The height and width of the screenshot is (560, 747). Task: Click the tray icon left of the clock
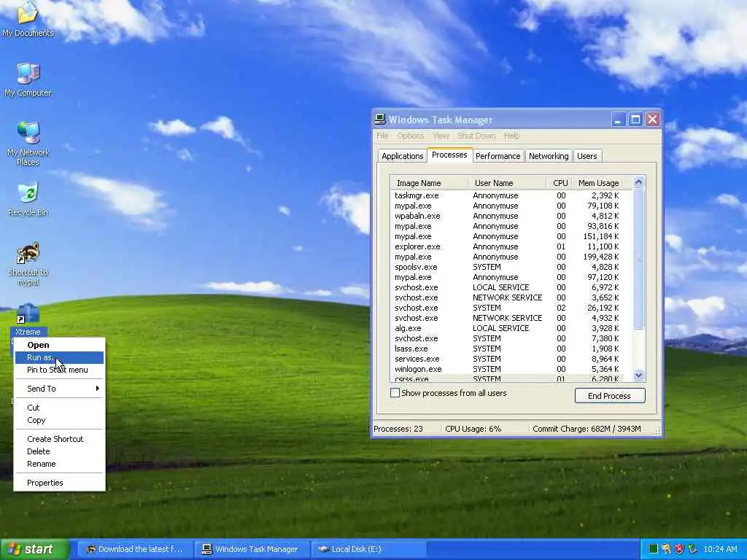click(x=693, y=549)
